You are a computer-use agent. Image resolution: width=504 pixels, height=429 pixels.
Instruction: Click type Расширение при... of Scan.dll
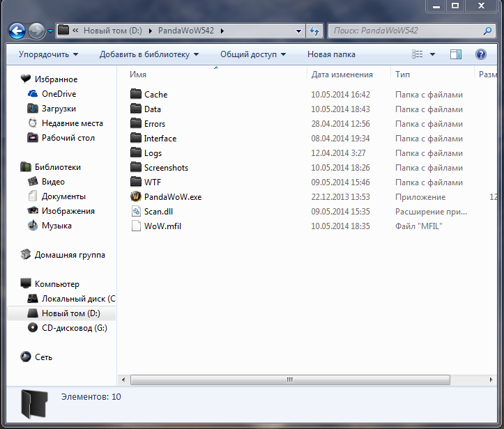pos(431,212)
